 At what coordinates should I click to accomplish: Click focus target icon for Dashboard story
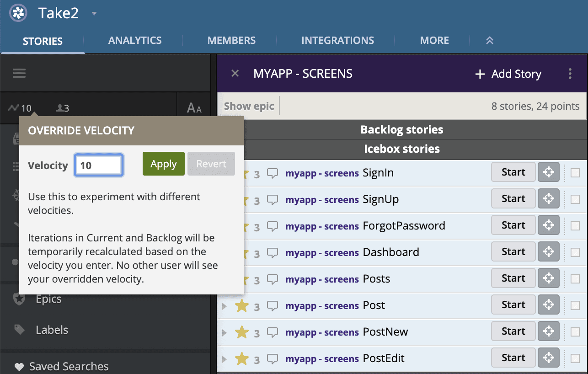point(548,252)
